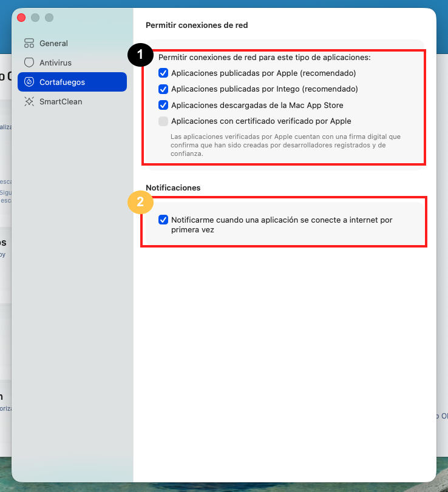Toggle Aplicaciones publicadas por Intego checkbox
Viewport: 448px width, 492px height.
[163, 89]
